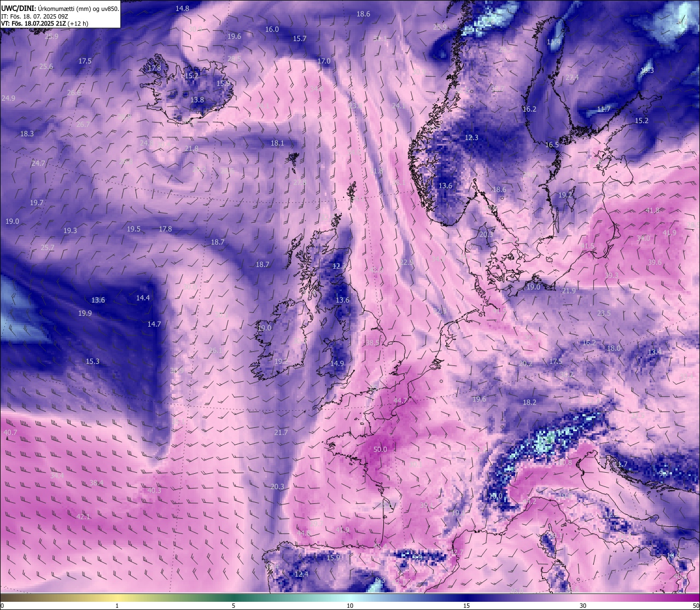Click the initial time line 'IT: Fös. 18. 07. 2025 09Z'
Image resolution: width=700 pixels, height=610 pixels.
[34, 16]
